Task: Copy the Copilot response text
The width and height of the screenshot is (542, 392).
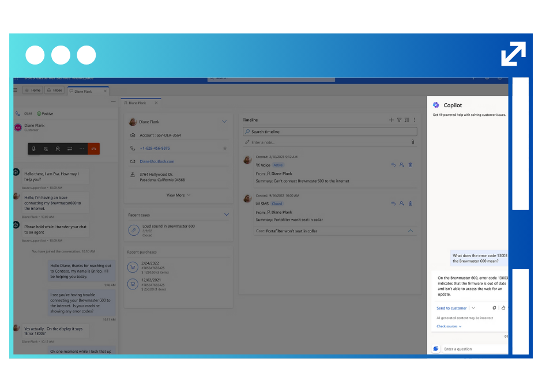Action: click(x=494, y=308)
